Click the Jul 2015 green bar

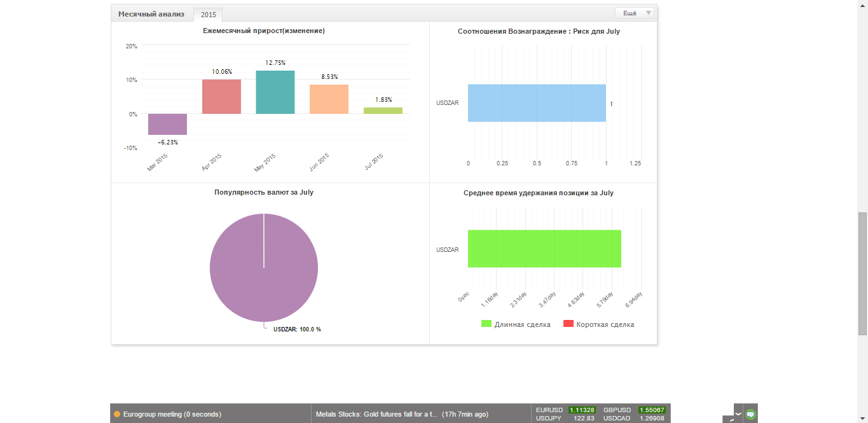point(383,111)
